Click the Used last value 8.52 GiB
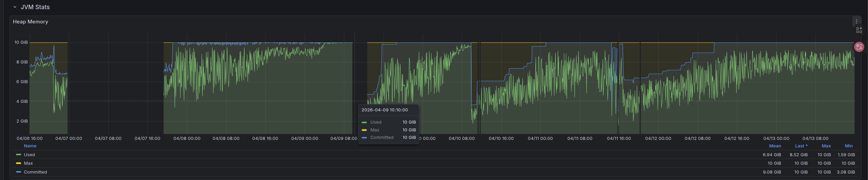 799,155
